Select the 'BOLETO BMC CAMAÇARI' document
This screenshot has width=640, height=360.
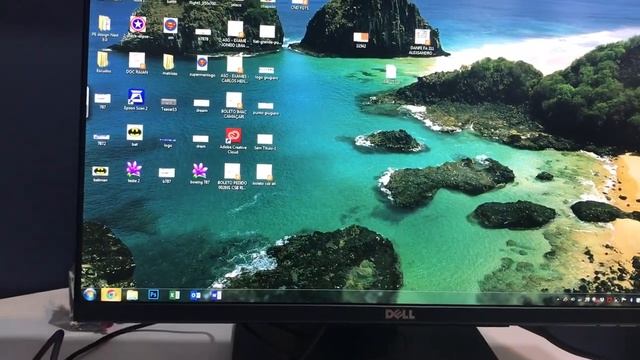click(234, 105)
